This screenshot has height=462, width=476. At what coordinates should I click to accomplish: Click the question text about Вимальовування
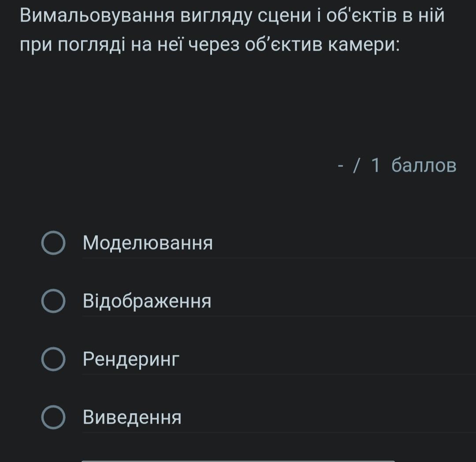click(232, 17)
